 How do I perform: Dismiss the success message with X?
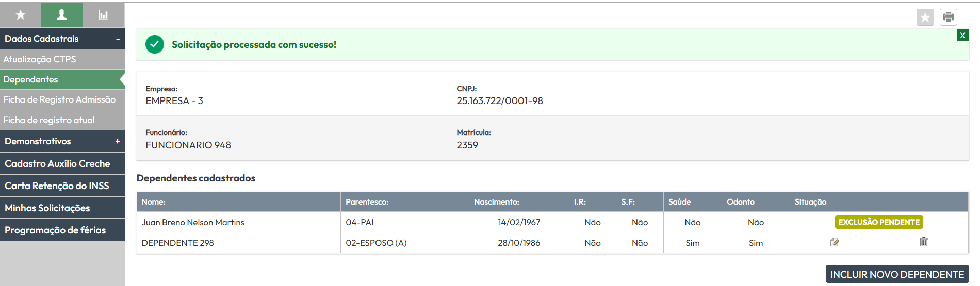click(x=962, y=36)
